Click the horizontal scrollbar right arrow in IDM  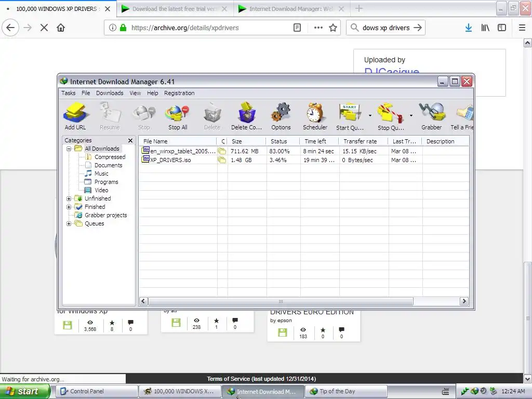(464, 301)
